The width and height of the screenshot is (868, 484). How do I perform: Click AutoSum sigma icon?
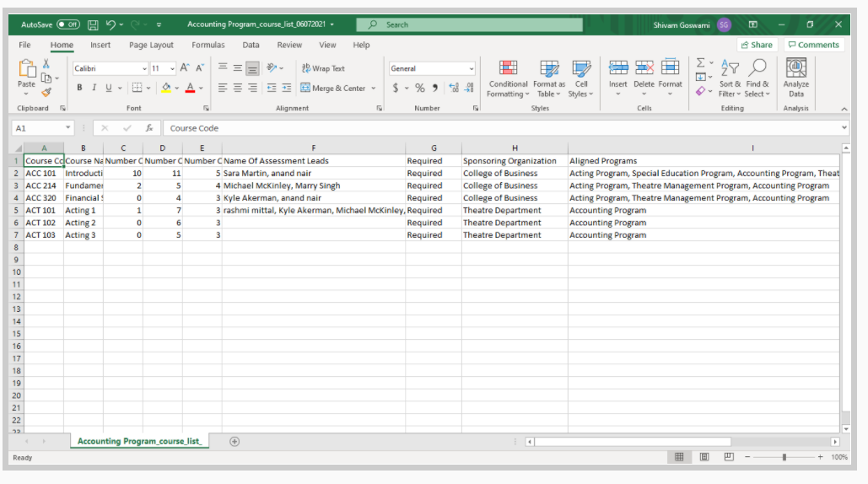tap(700, 62)
